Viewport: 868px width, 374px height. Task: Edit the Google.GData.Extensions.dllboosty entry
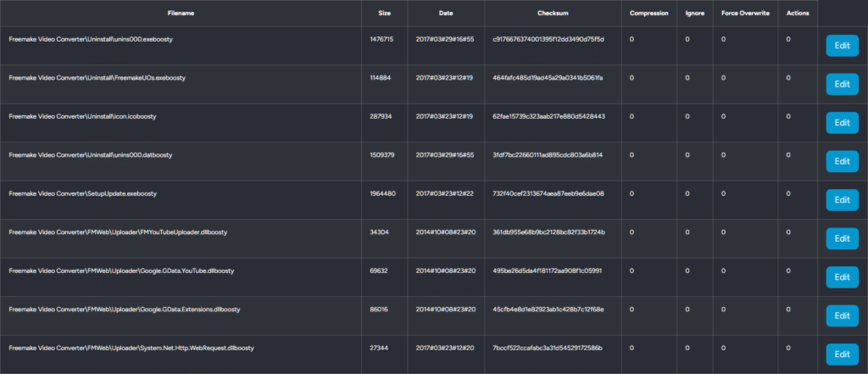[x=842, y=315]
